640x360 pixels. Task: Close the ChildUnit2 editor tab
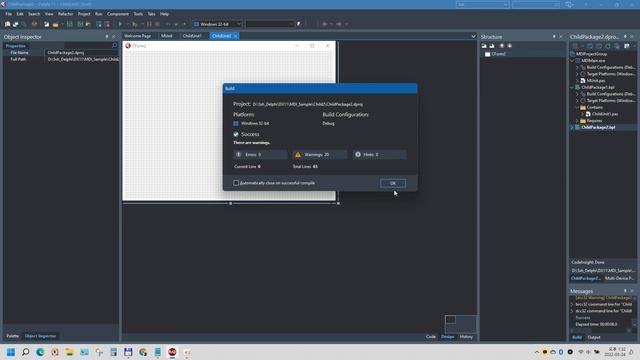coord(235,36)
